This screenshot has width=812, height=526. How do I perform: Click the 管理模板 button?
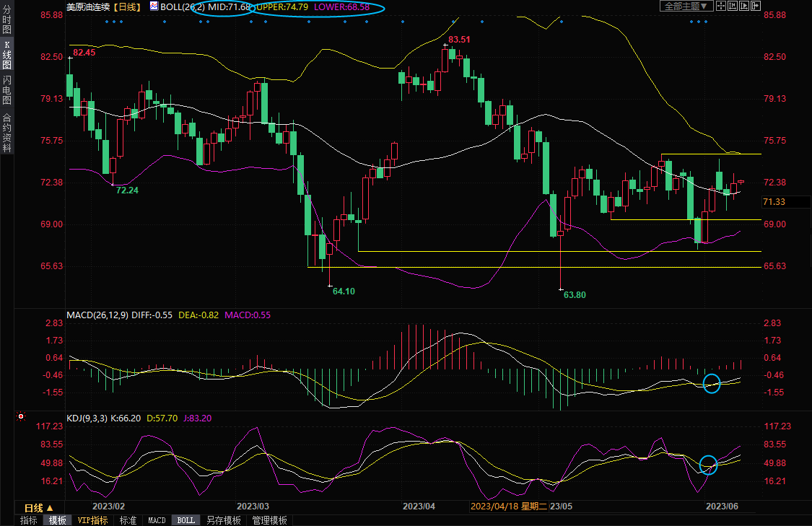tap(269, 520)
